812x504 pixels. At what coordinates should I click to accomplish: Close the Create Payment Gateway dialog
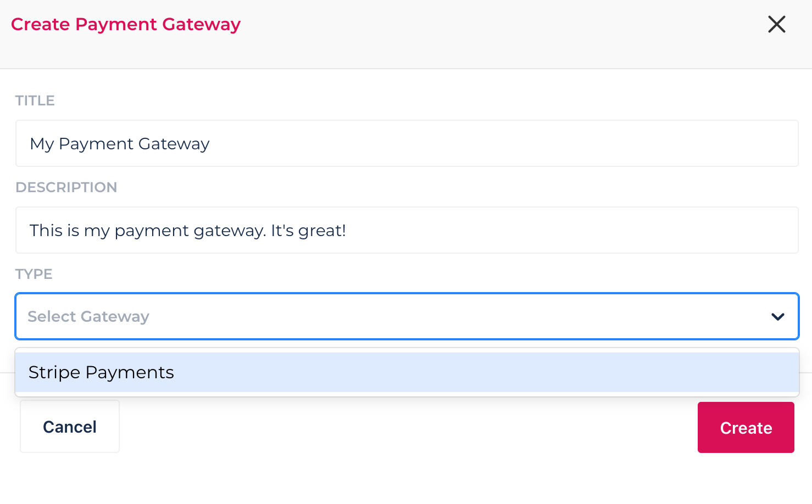click(x=776, y=24)
